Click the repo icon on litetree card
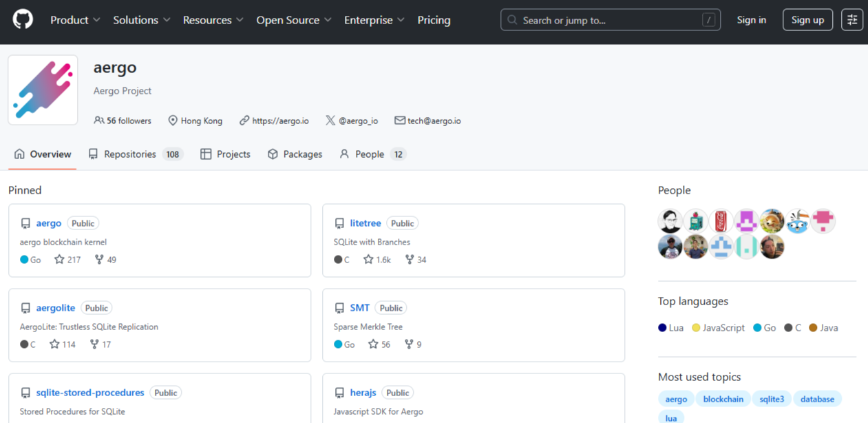868x423 pixels. pyautogui.click(x=339, y=223)
